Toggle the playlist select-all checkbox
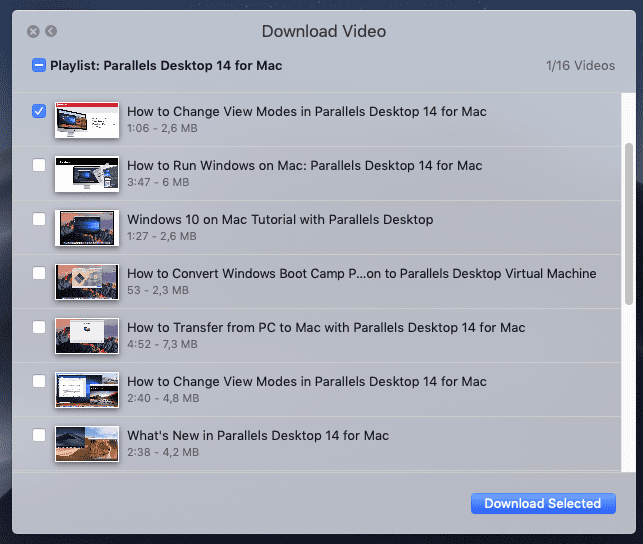 (39, 65)
